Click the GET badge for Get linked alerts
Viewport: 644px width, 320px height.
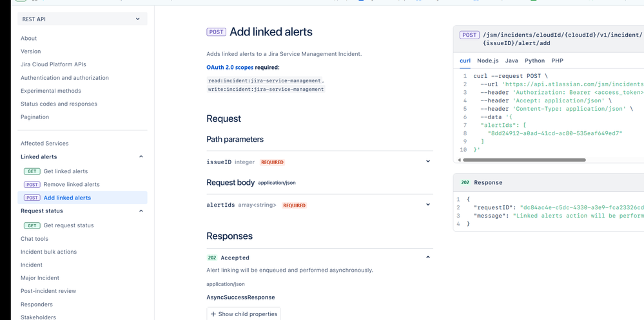(x=32, y=171)
